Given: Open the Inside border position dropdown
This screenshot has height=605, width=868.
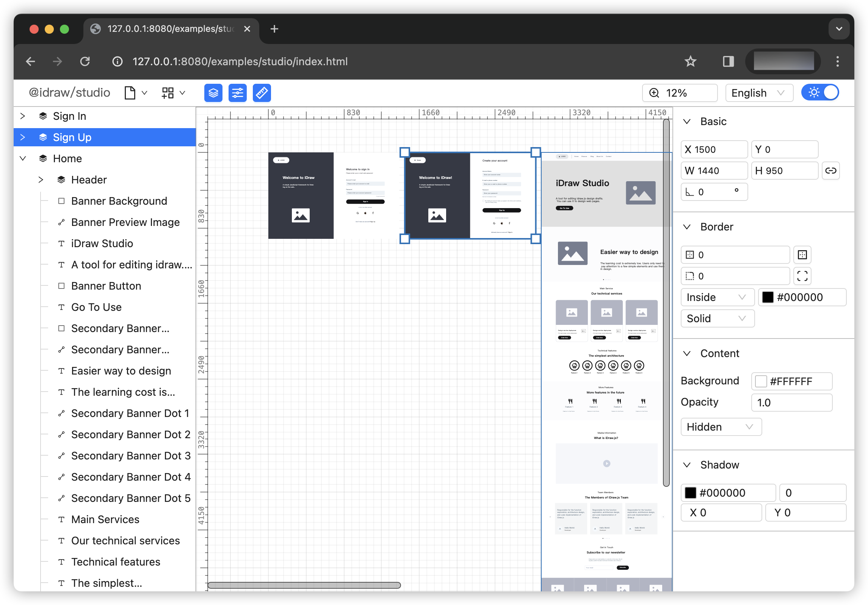Looking at the screenshot, I should click(x=717, y=297).
